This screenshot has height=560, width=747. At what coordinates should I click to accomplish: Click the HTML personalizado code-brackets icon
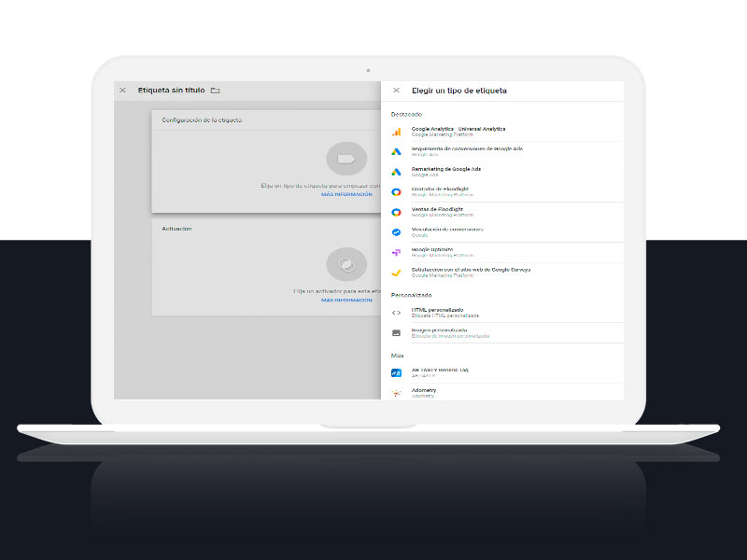pos(396,313)
